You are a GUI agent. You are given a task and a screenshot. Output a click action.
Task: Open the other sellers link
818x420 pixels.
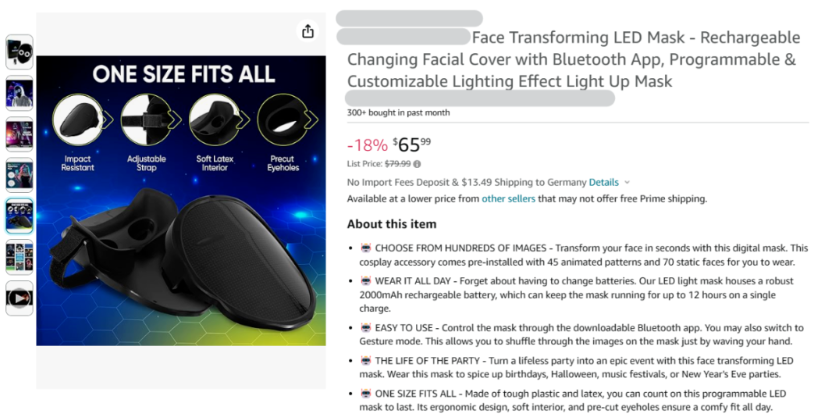(507, 199)
